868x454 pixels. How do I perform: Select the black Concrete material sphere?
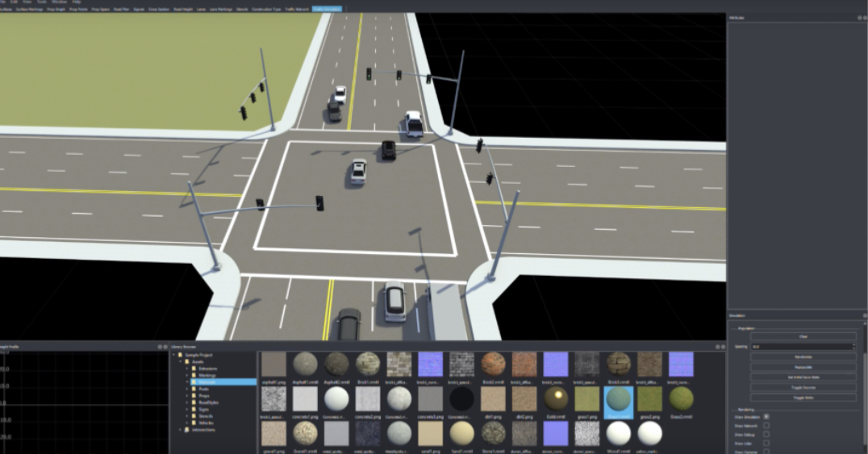[x=461, y=398]
